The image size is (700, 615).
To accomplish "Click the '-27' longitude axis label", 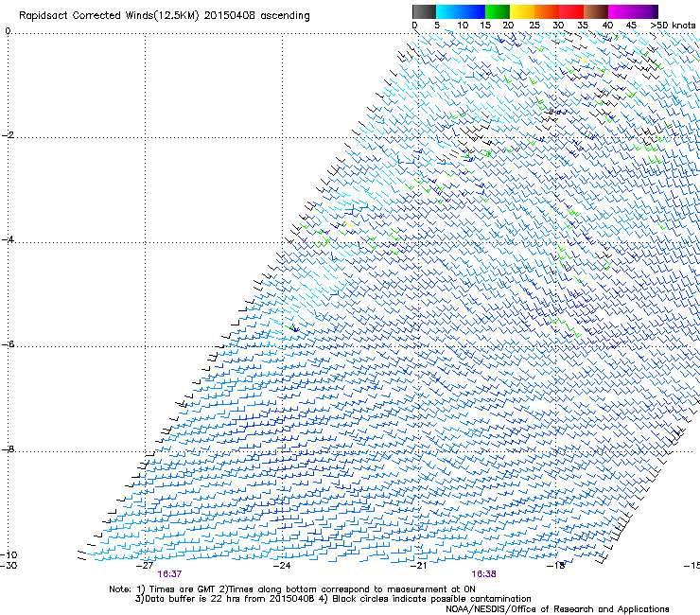I will pyautogui.click(x=145, y=566).
